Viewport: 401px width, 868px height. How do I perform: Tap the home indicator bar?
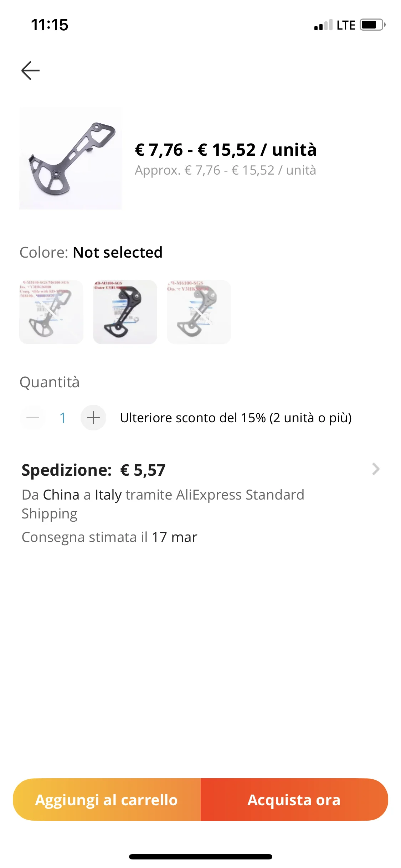pyautogui.click(x=200, y=857)
